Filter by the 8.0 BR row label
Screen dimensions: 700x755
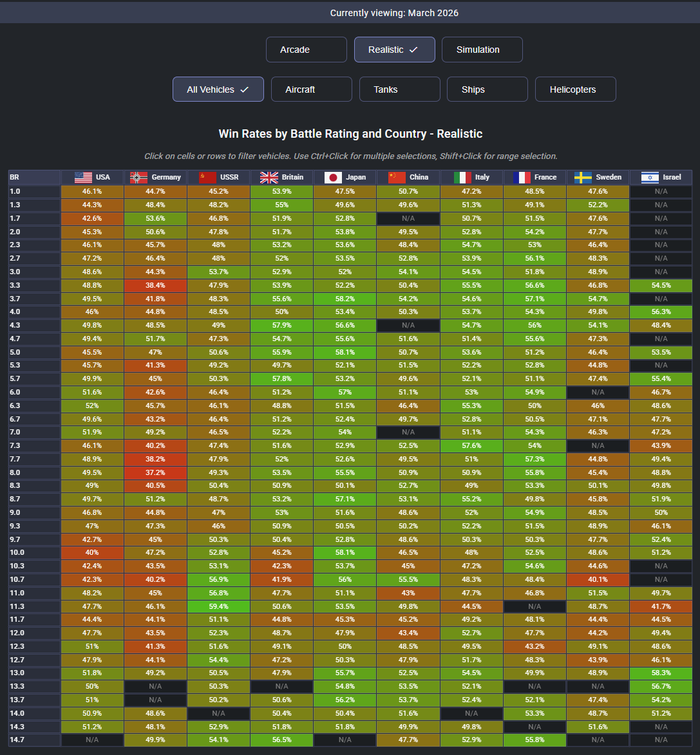[34, 472]
